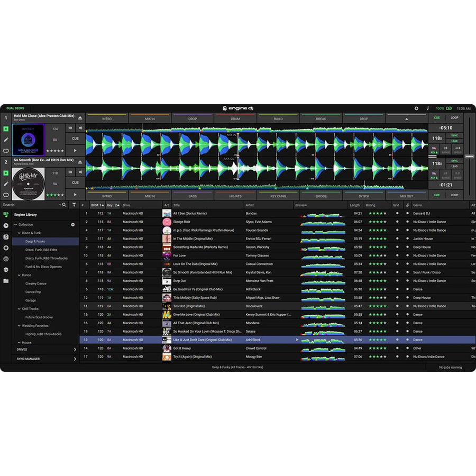This screenshot has width=476, height=476.
Task: Select the LOOP tab on deck 2
Action: click(454, 195)
